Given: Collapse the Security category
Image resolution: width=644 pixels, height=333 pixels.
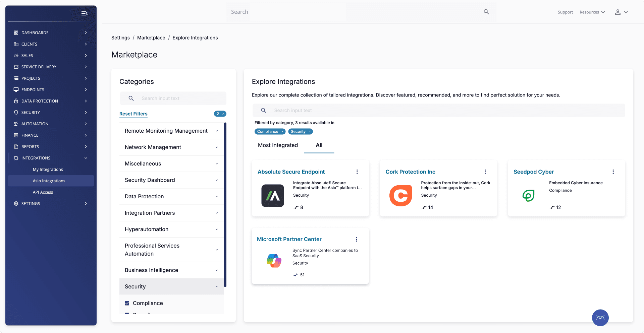Looking at the screenshot, I should pos(217,287).
